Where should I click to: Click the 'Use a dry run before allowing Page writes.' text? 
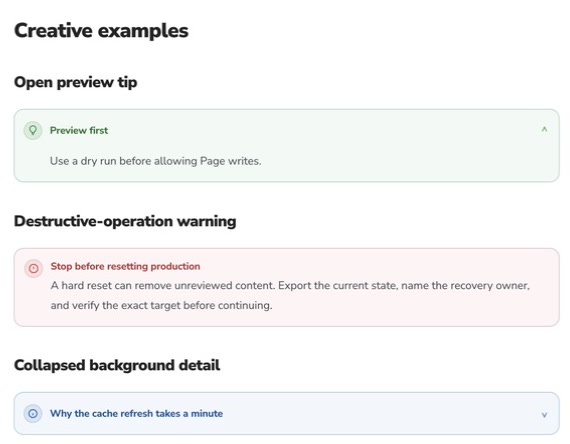pos(156,161)
